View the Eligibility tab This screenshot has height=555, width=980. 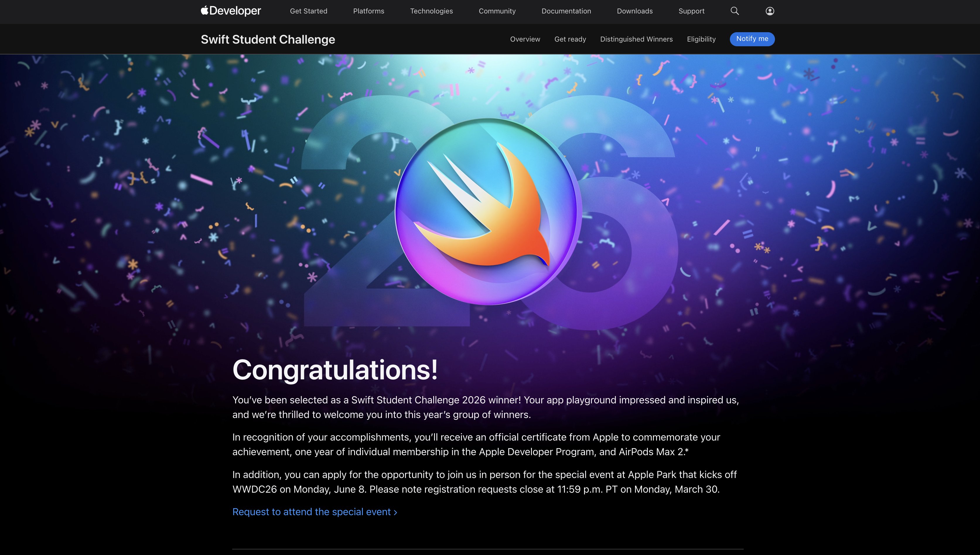coord(701,39)
